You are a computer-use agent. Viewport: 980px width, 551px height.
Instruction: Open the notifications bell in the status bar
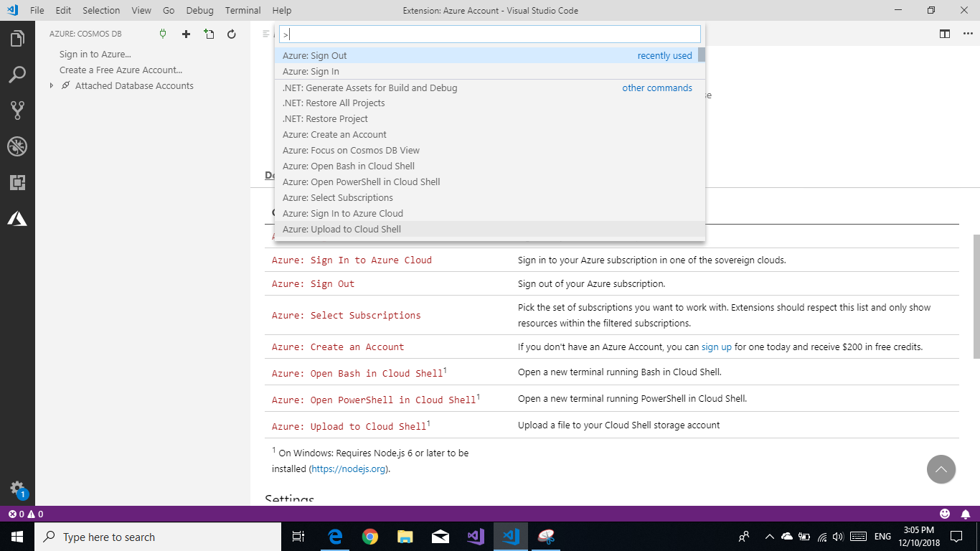[x=965, y=514]
